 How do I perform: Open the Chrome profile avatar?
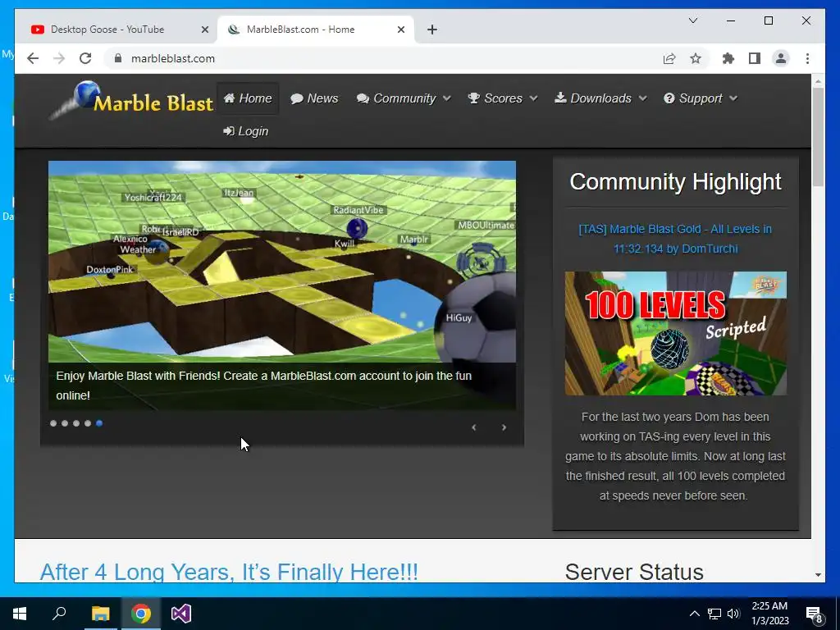pos(781,58)
